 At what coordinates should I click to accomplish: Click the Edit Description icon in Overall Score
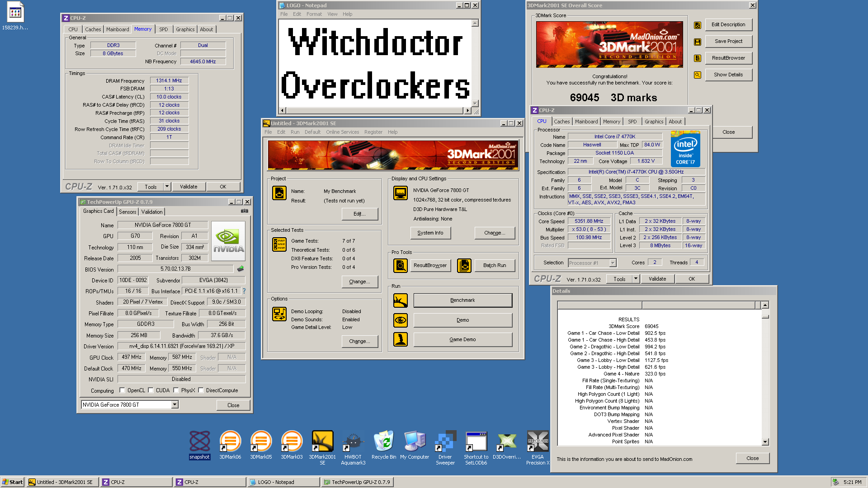click(x=698, y=25)
